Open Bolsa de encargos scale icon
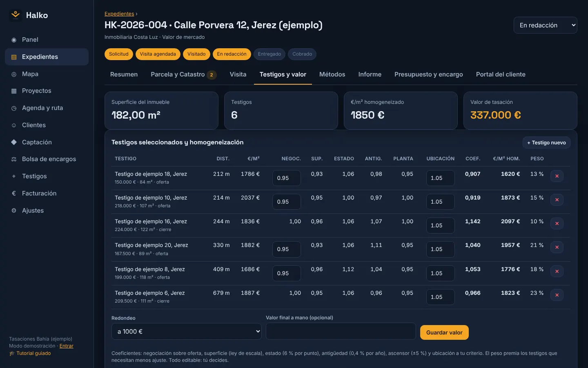The height and width of the screenshot is (368, 588). coord(14,159)
